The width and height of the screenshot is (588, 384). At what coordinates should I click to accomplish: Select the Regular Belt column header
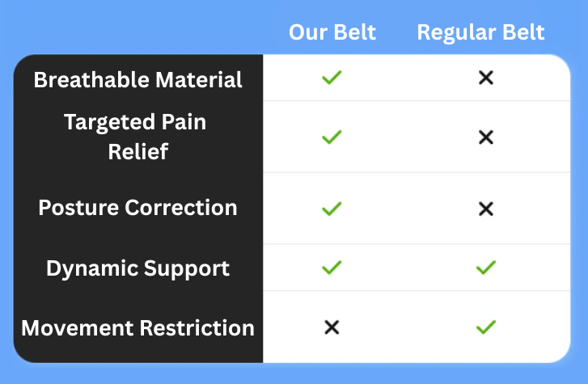tap(481, 32)
